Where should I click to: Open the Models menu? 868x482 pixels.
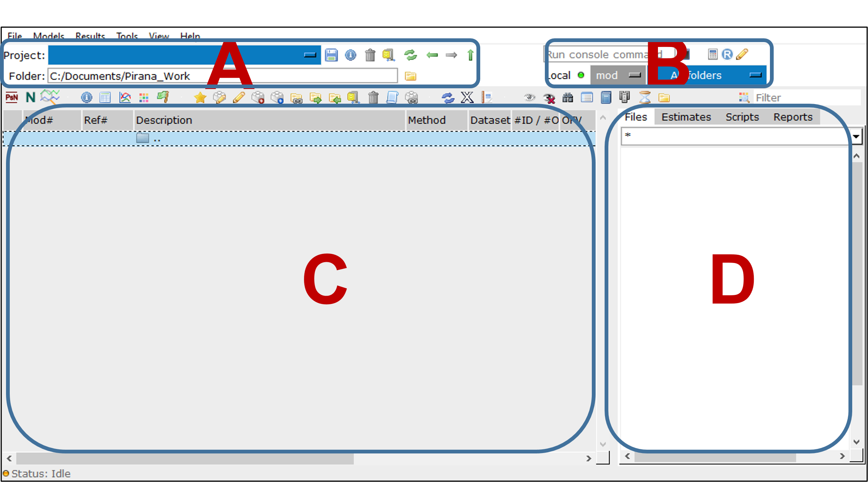tap(49, 36)
